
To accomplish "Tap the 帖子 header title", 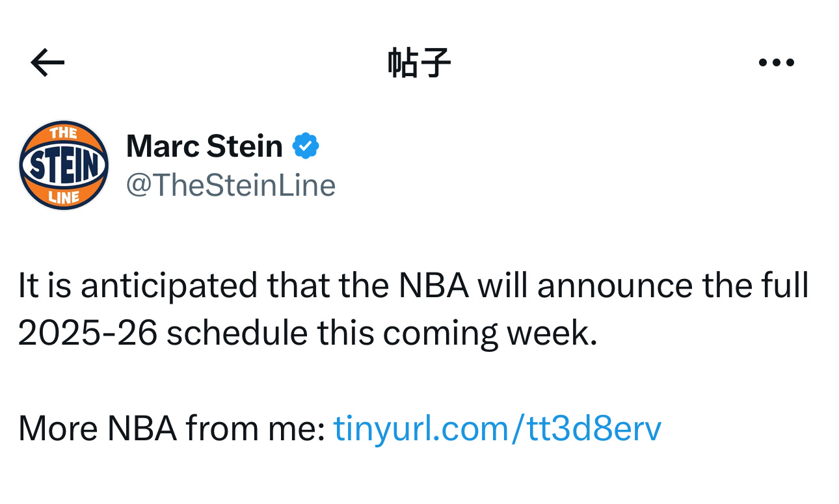I will coord(419,63).
